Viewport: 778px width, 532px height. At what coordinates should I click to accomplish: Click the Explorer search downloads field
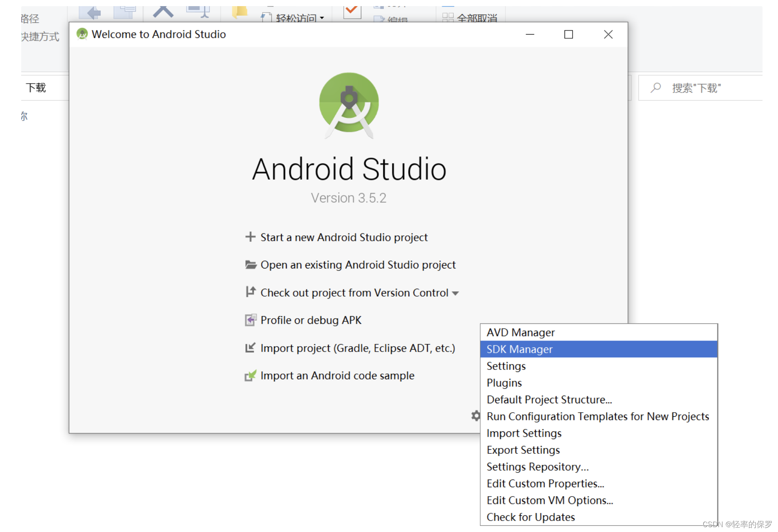701,88
